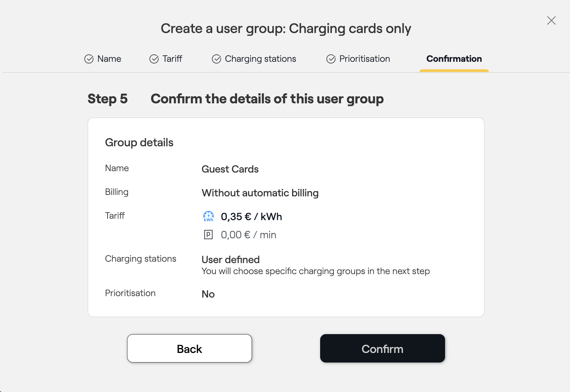Click the 'Charging stations' row label in Group details
Image resolution: width=570 pixels, height=392 pixels.
(141, 259)
